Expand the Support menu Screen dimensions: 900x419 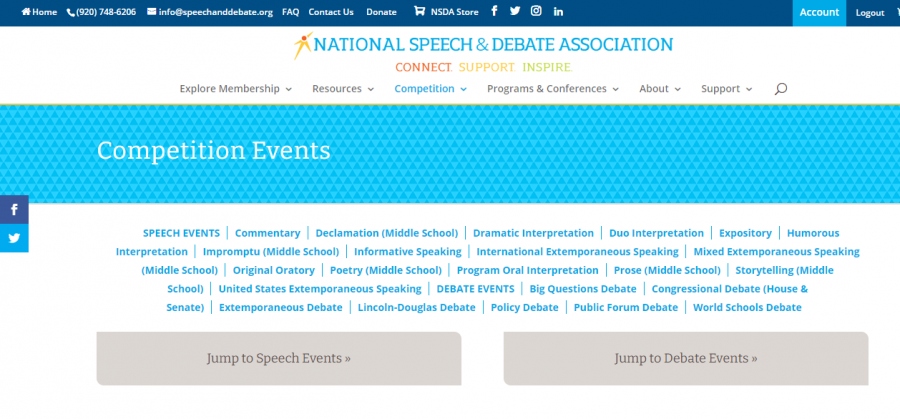(727, 88)
